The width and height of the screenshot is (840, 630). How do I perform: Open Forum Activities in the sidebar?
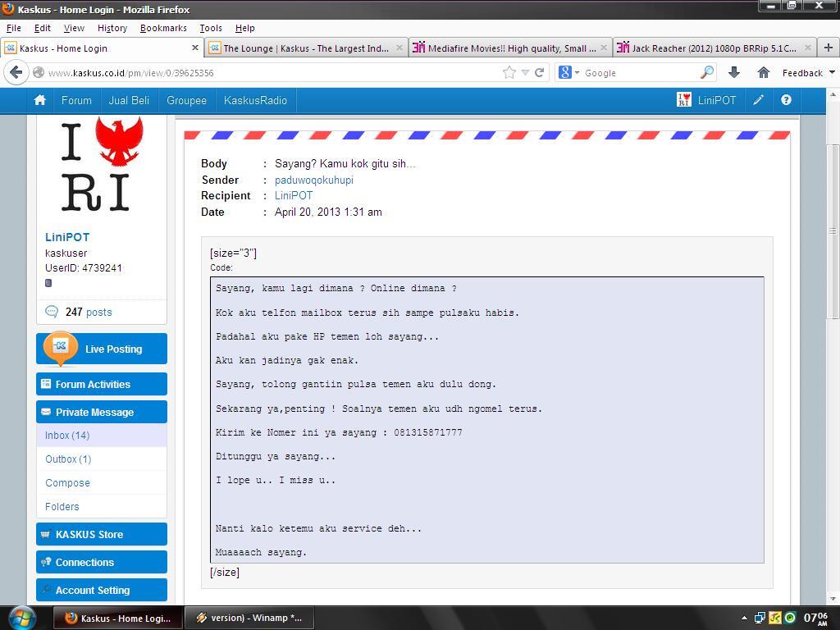[102, 384]
